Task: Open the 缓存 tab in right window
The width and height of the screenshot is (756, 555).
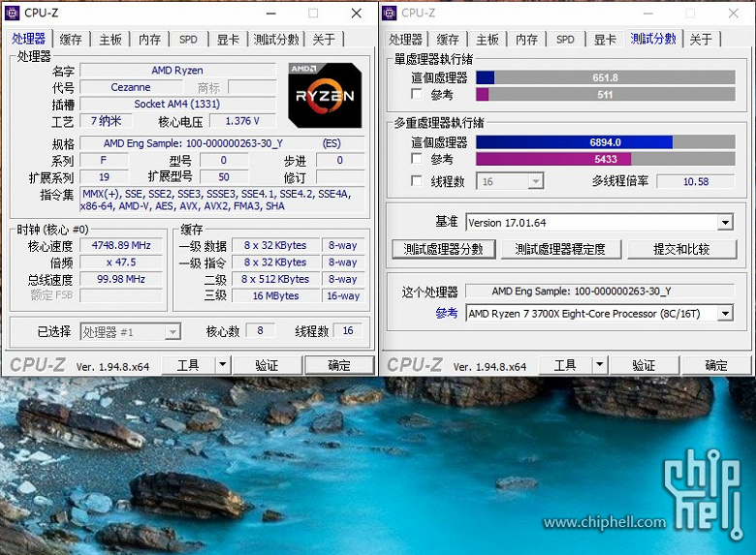Action: pyautogui.click(x=448, y=39)
